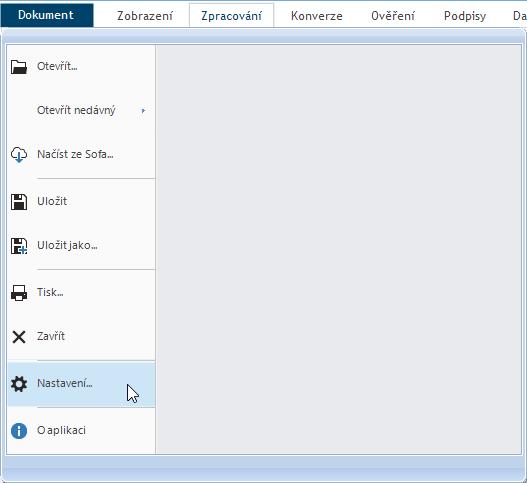Viewport: 527px width, 483px height.
Task: Click the printer icon for Tisk
Action: [19, 292]
